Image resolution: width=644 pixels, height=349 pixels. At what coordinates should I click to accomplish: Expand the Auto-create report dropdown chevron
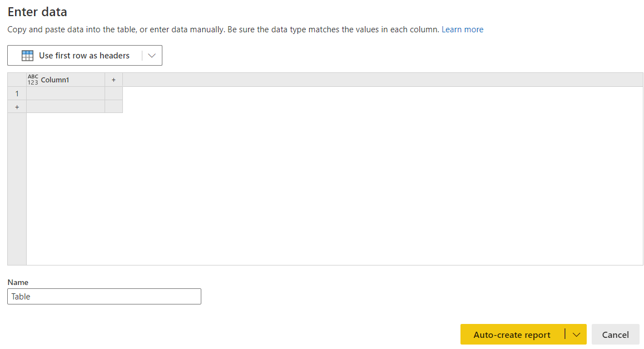(x=576, y=335)
